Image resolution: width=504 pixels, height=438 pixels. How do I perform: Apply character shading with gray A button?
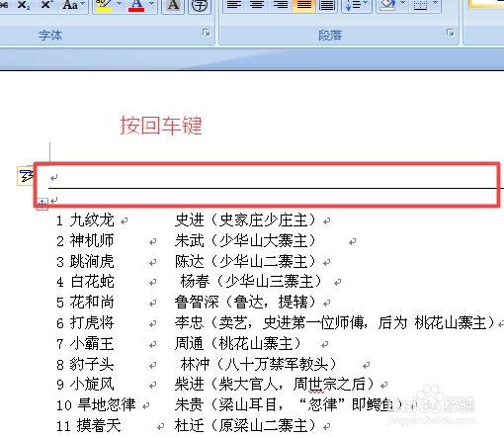click(x=173, y=5)
